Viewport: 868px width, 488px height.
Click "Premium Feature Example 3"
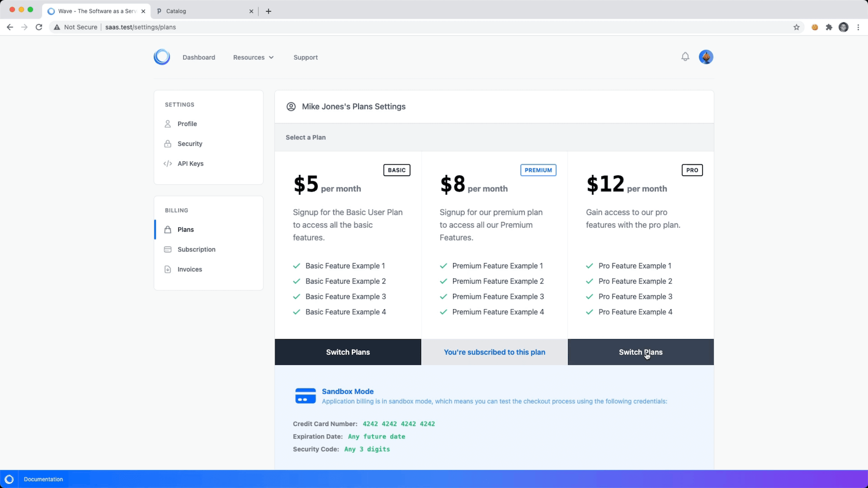[x=498, y=297]
